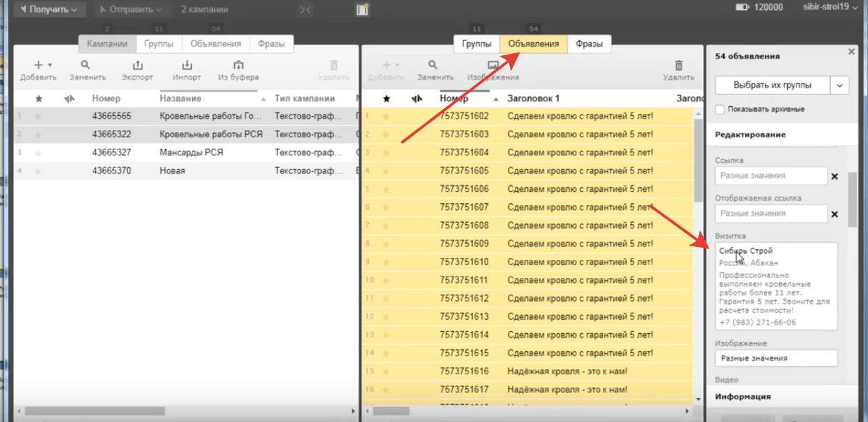This screenshot has width=868, height=422.
Task: Open sibir-stroi19 account dropdown
Action: [x=830, y=7]
